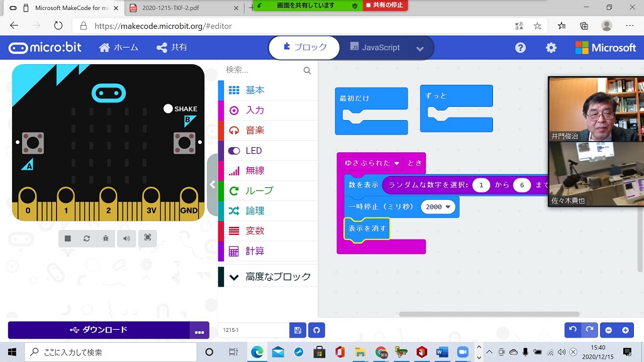Open the help question mark menu

click(x=520, y=48)
